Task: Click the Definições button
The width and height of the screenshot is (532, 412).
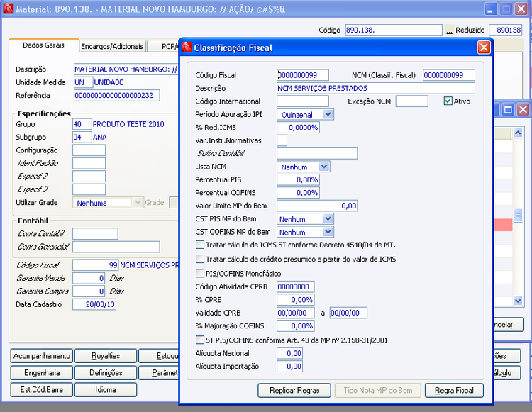Action: click(x=106, y=373)
